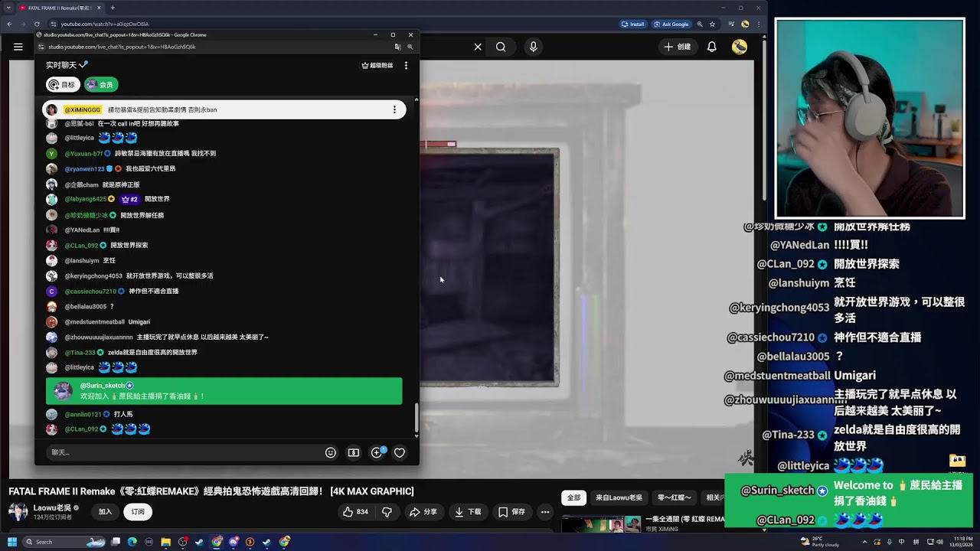Open the Laowu老吳 channel link
Screen dimensions: 980x551
52,507
